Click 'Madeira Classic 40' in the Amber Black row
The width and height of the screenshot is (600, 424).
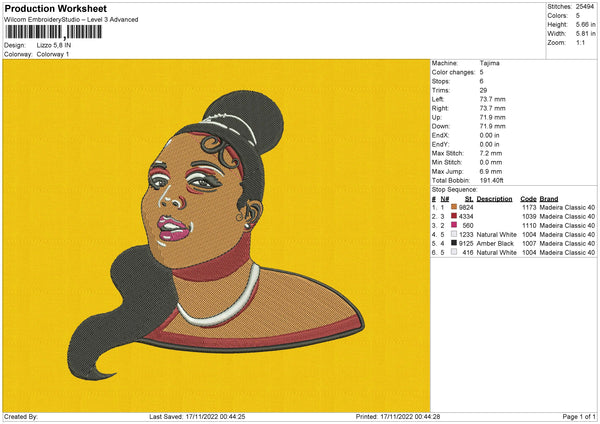(567, 243)
